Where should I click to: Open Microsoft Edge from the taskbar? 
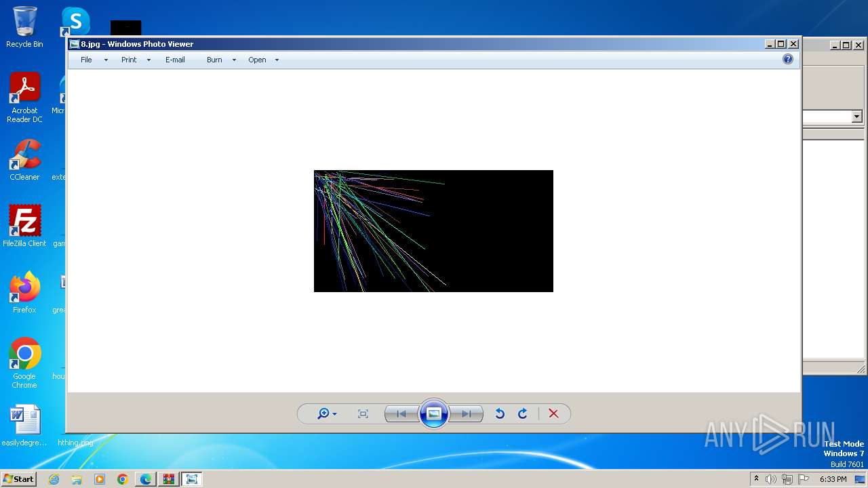(146, 479)
